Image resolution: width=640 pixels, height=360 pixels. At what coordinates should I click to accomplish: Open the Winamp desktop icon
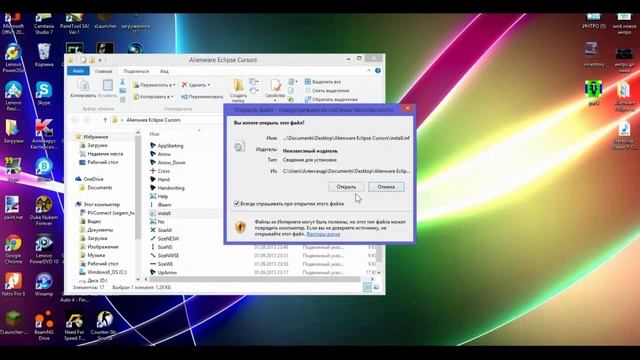click(44, 285)
